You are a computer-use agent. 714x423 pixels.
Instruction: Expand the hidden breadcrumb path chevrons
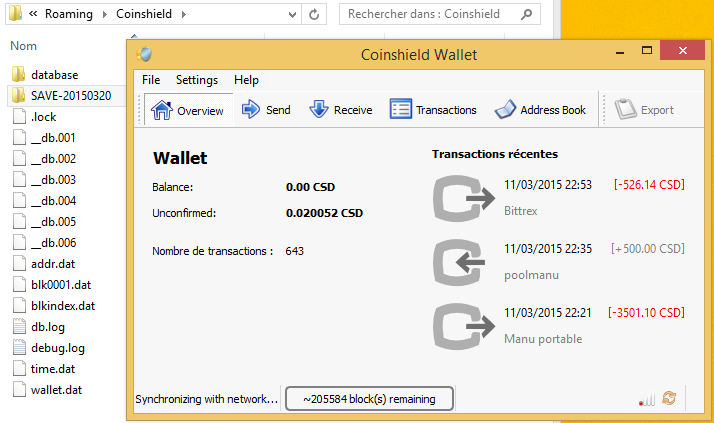(x=33, y=14)
